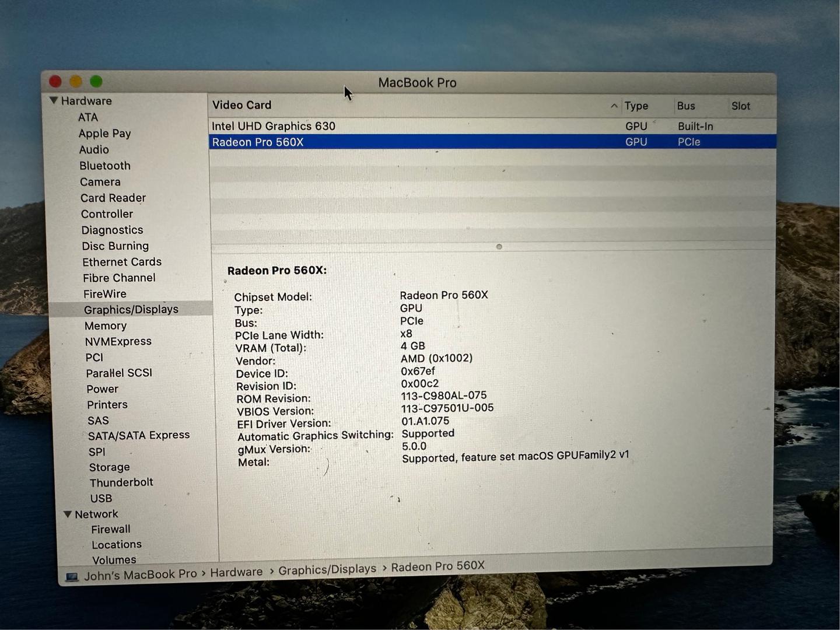Choose FireWire in the sidebar
The height and width of the screenshot is (630, 840).
(105, 294)
